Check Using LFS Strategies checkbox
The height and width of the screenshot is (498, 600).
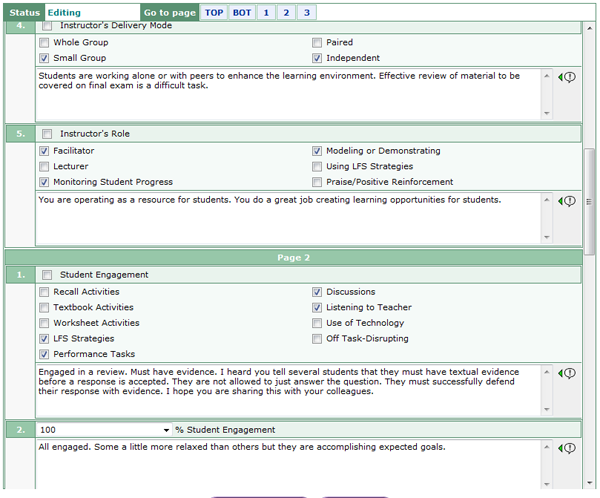[317, 167]
